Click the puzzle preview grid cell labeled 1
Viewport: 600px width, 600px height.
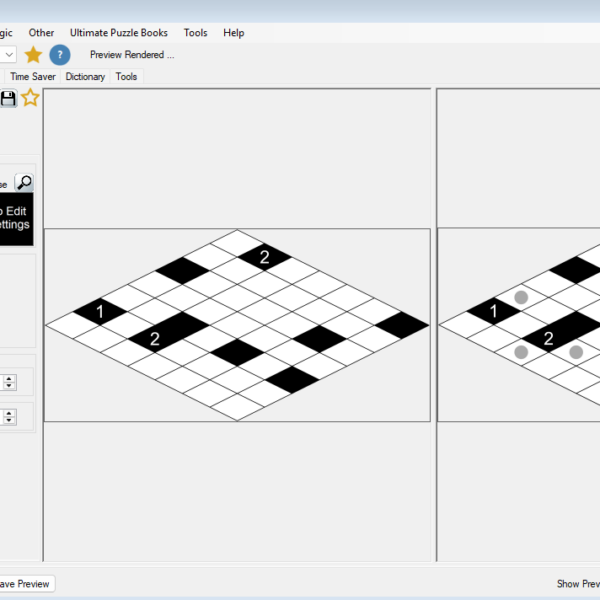100,313
